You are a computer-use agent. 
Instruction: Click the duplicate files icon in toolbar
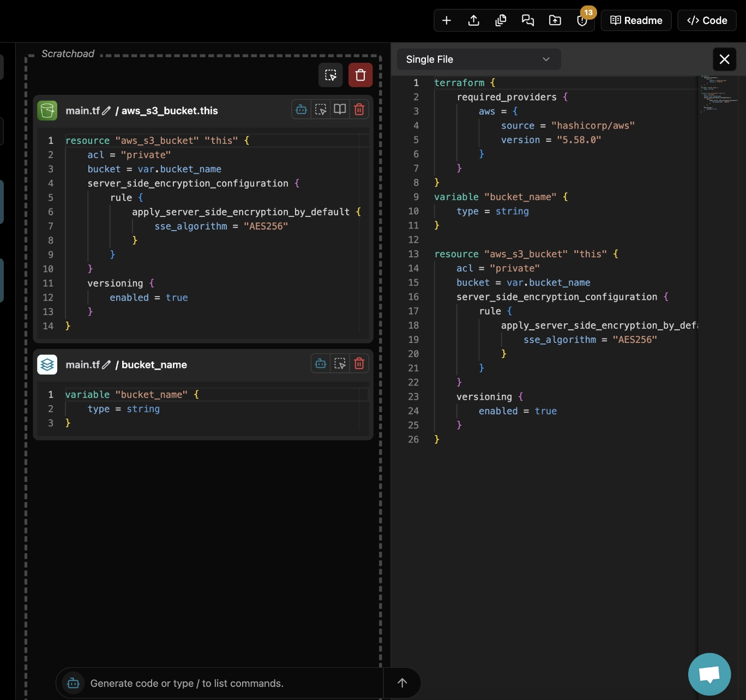pos(501,21)
